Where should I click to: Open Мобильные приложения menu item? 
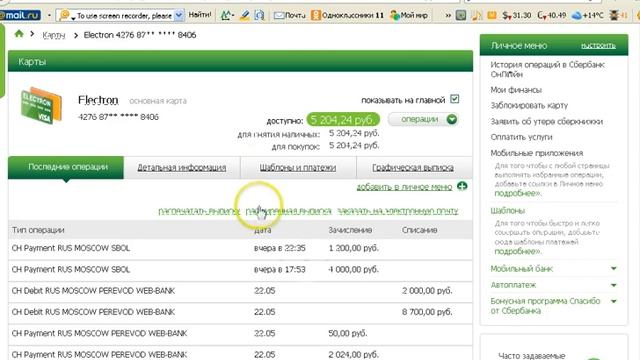[537, 153]
